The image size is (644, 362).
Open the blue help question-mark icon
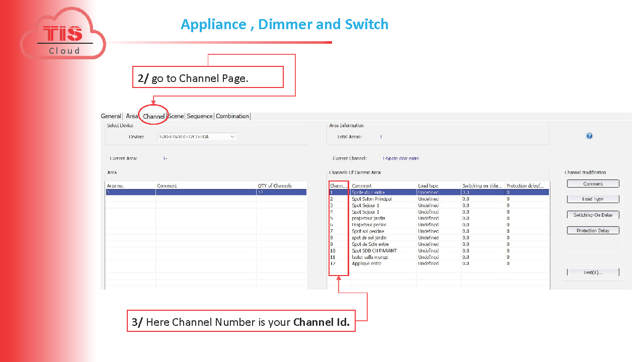(x=589, y=136)
